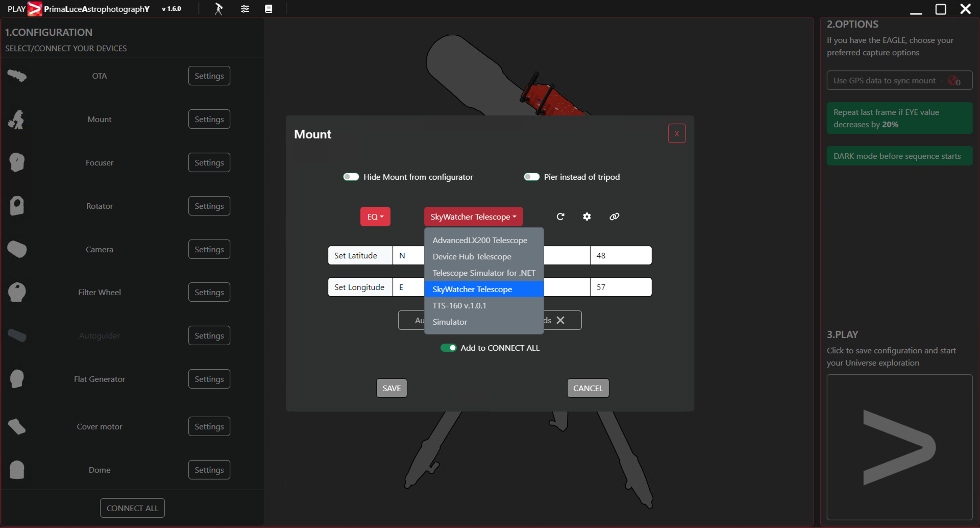This screenshot has height=528, width=980.
Task: Open the logbook icon in top toolbar
Action: pos(268,9)
